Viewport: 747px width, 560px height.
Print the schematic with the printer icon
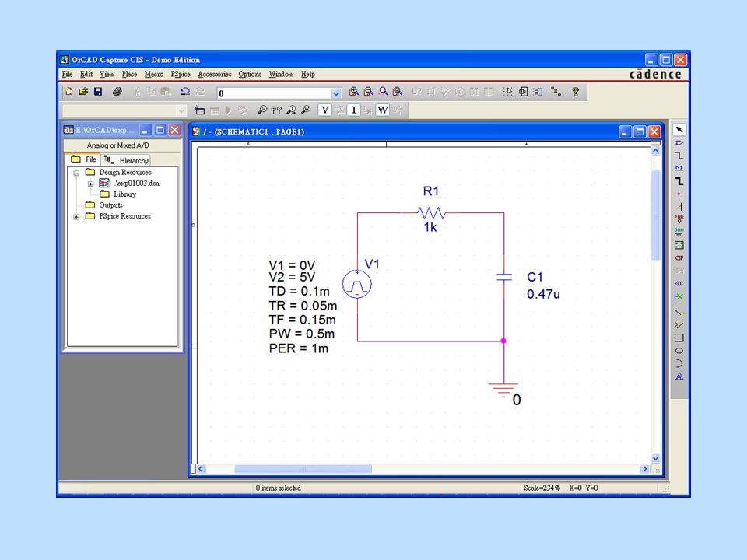[x=117, y=92]
